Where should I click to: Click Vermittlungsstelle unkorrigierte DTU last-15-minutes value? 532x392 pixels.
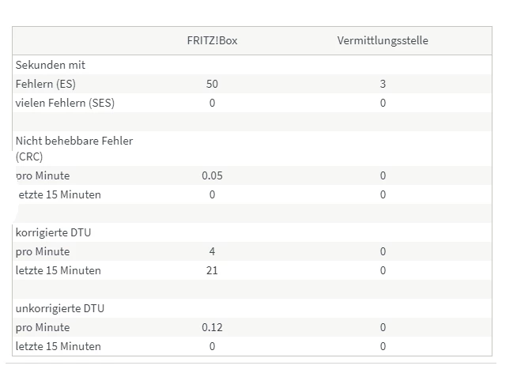pos(383,346)
